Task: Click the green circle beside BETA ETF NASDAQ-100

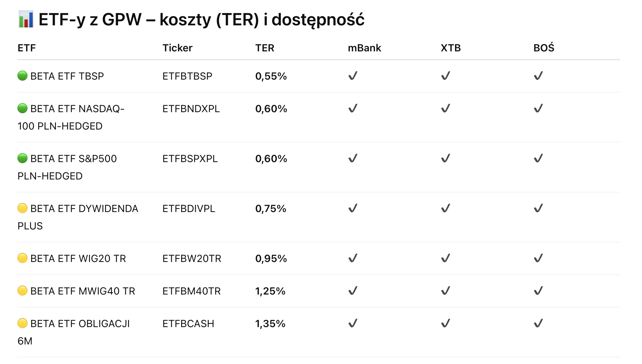Action: point(22,109)
